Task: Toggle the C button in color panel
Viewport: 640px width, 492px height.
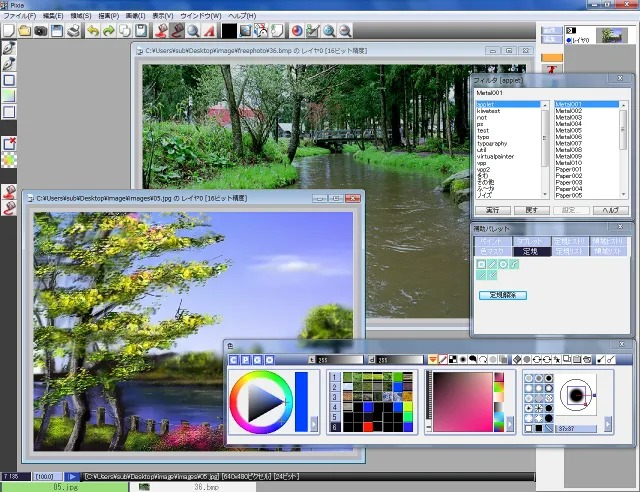Action: (x=233, y=359)
